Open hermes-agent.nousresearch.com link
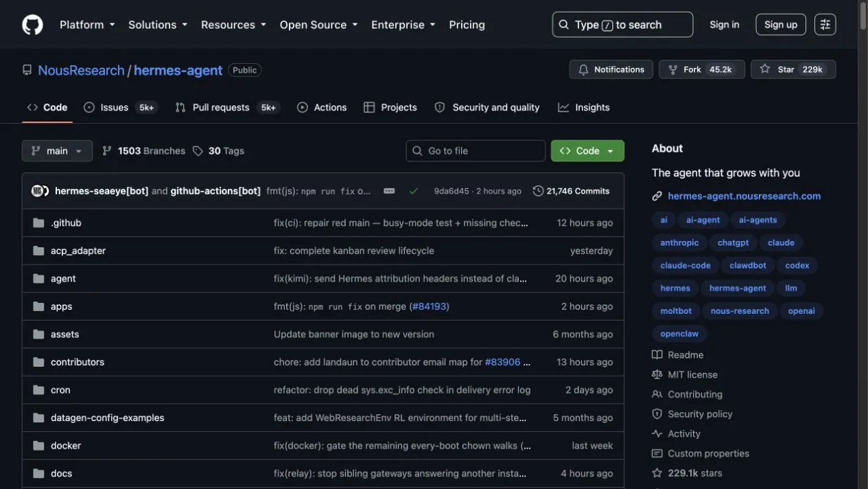The height and width of the screenshot is (489, 868). (744, 196)
